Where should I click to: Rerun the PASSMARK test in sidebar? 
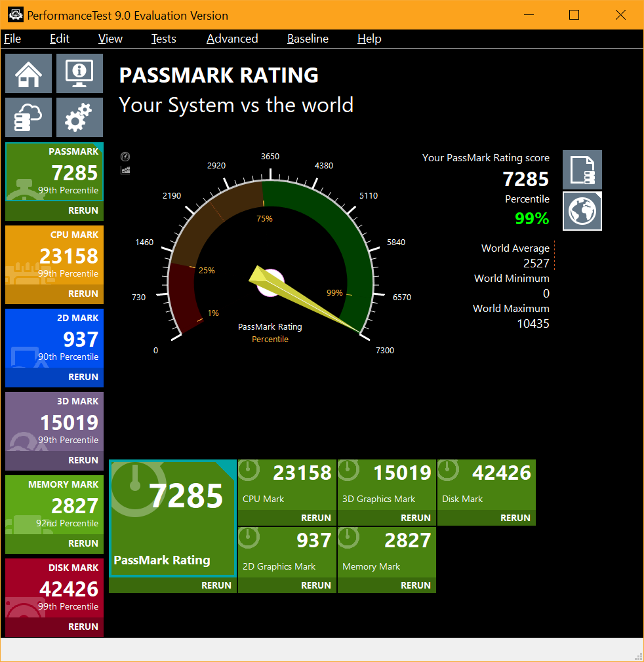54,210
